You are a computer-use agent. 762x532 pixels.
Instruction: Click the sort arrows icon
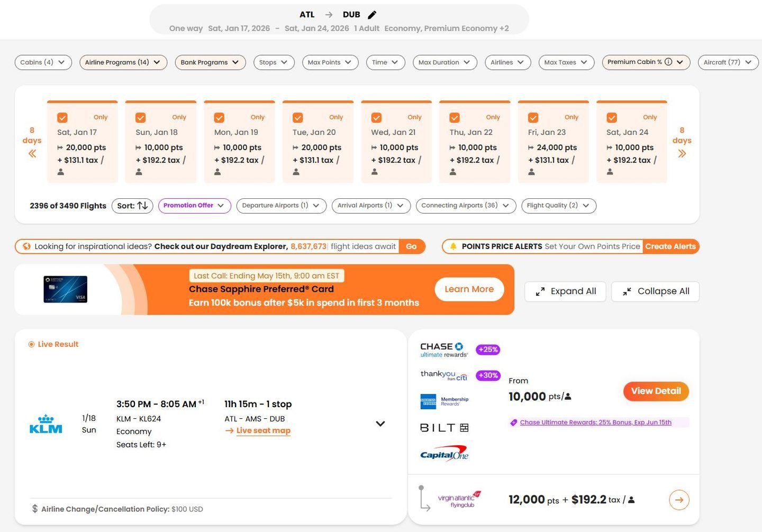(x=142, y=206)
